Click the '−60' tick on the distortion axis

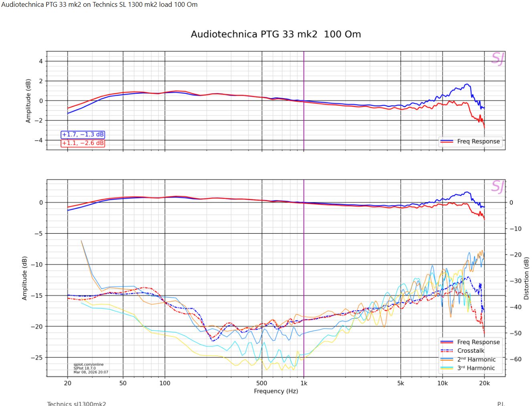tap(515, 359)
